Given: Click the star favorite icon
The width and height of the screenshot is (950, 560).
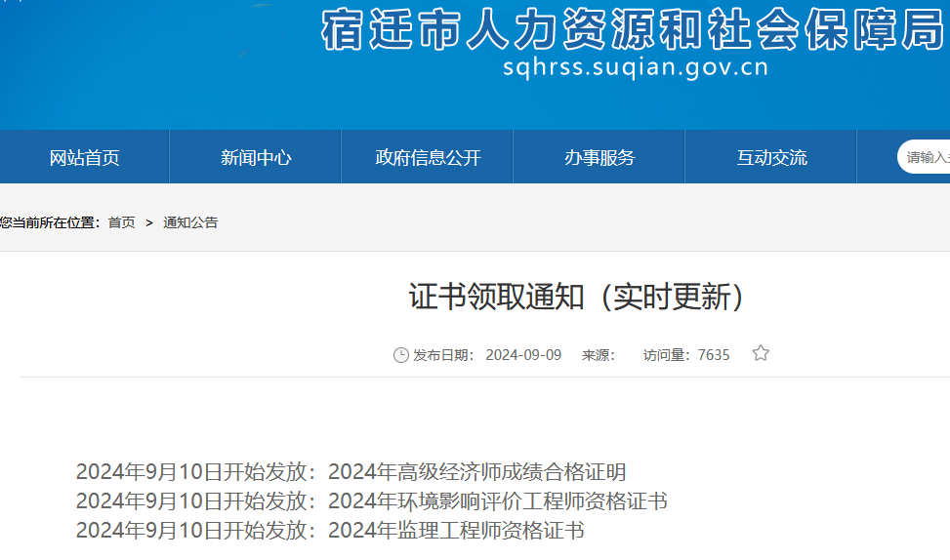Looking at the screenshot, I should 761,353.
